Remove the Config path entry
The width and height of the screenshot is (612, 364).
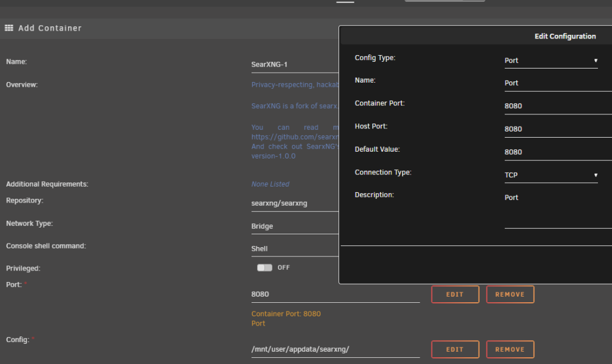510,349
